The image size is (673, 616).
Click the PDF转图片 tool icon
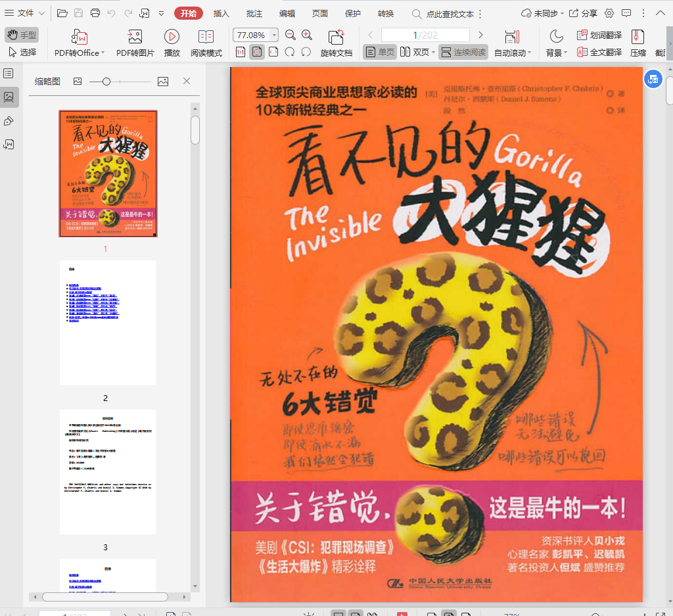point(135,37)
